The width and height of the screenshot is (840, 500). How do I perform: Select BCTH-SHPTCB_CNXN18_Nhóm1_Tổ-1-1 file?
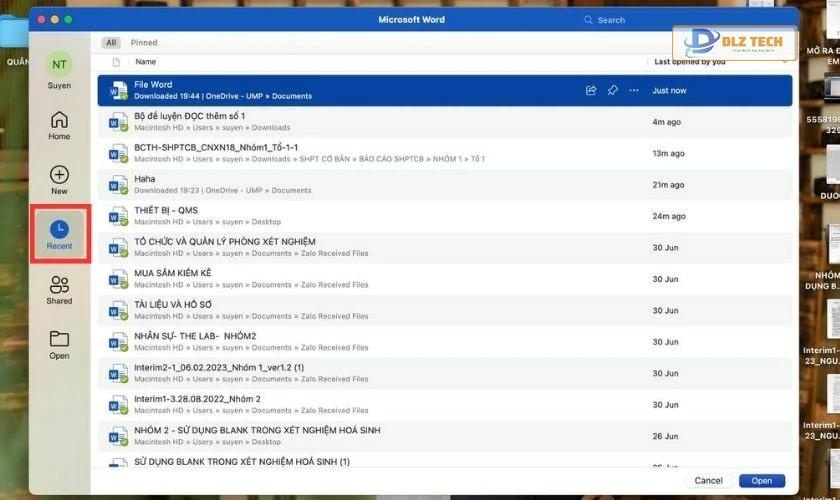point(445,153)
